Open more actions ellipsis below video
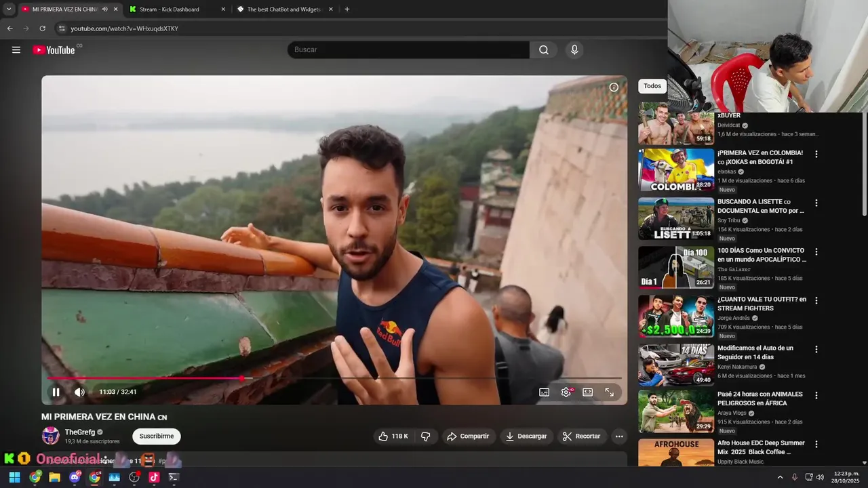 619,436
